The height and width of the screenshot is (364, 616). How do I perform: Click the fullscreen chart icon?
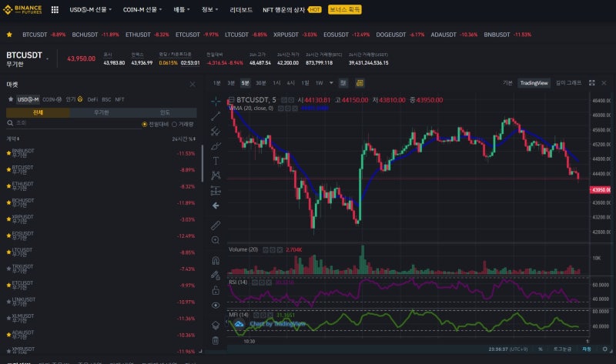592,83
